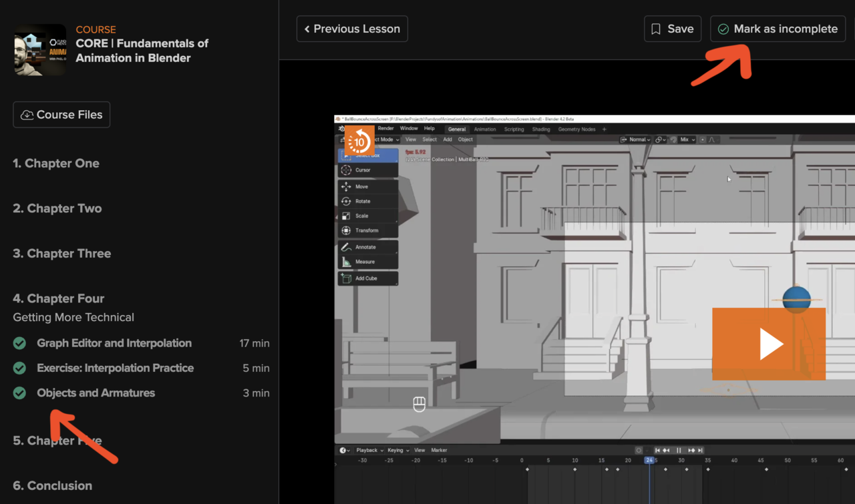Open the Playback dropdown in the timeline
This screenshot has height=504, width=855.
click(x=367, y=450)
